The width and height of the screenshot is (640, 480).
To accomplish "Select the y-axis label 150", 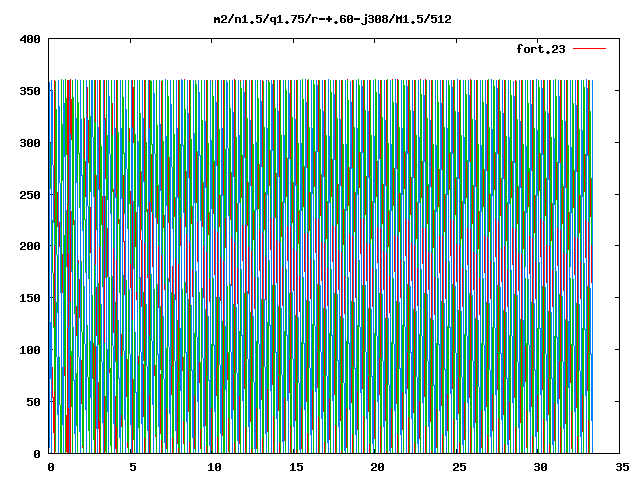I will click(x=30, y=298).
